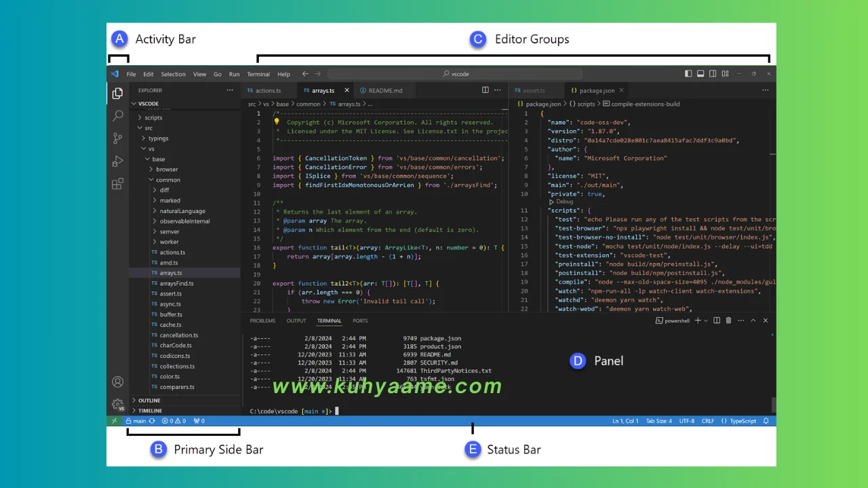Open the Selection menu
Screen dimensions: 868x488
pyautogui.click(x=173, y=74)
